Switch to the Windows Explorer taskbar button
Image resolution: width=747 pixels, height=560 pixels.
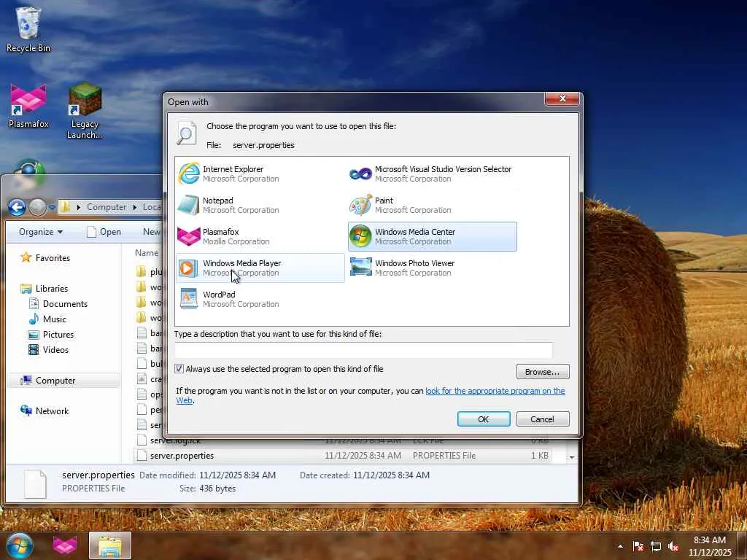coord(110,545)
